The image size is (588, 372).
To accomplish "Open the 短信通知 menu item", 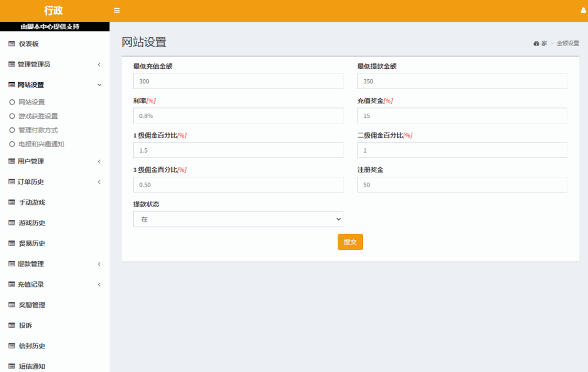I will (x=32, y=366).
